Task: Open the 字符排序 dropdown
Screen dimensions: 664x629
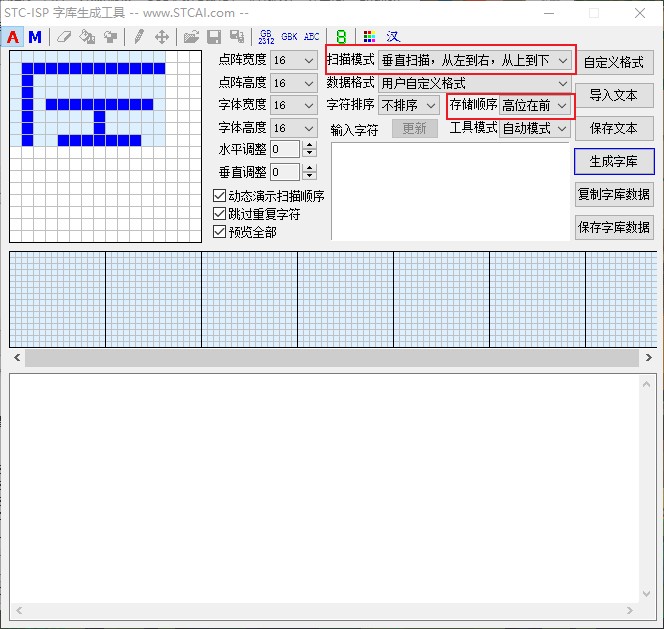Action: [408, 105]
